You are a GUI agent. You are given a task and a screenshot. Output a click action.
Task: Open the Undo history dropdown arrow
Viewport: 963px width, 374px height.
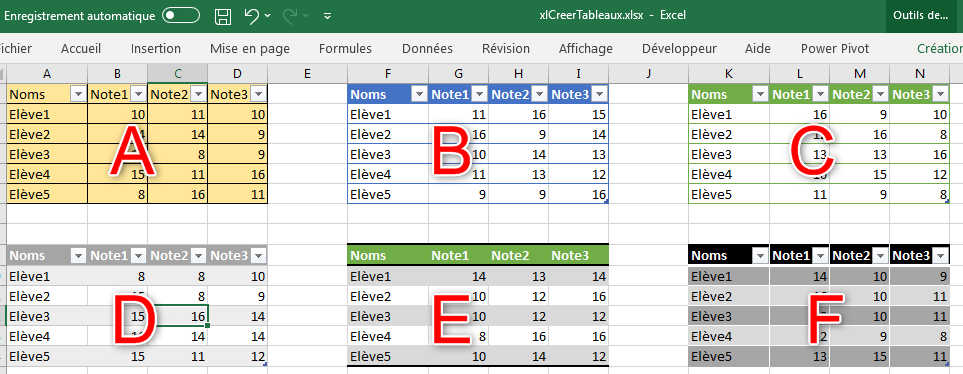[268, 16]
